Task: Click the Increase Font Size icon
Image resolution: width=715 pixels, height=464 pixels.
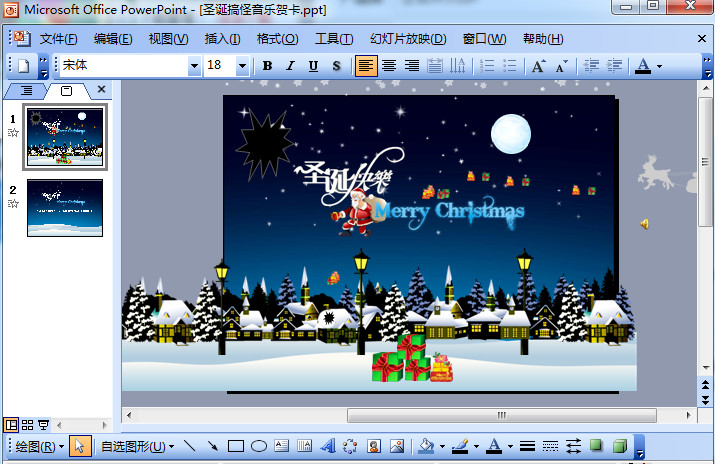Action: (538, 66)
